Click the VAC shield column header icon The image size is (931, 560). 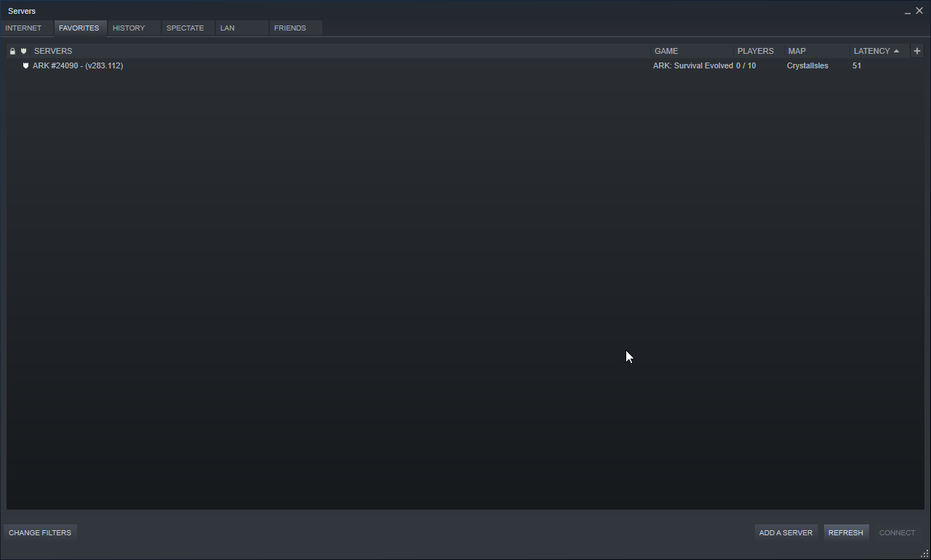click(x=24, y=51)
